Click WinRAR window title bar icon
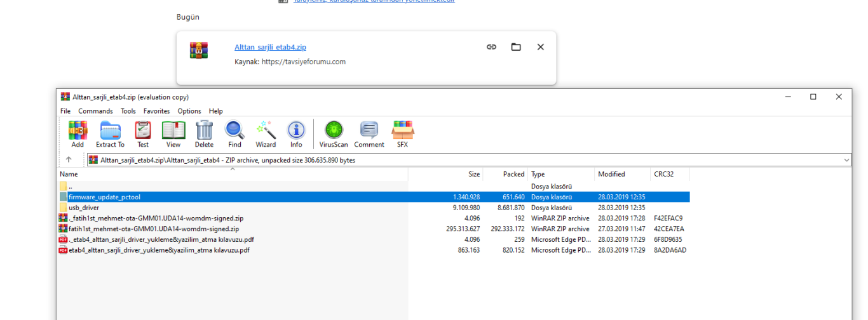 (65, 97)
